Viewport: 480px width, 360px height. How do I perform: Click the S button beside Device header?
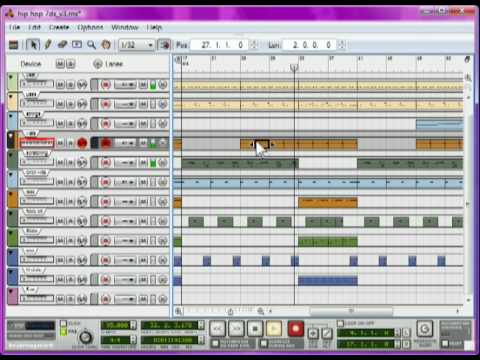pyautogui.click(x=70, y=64)
